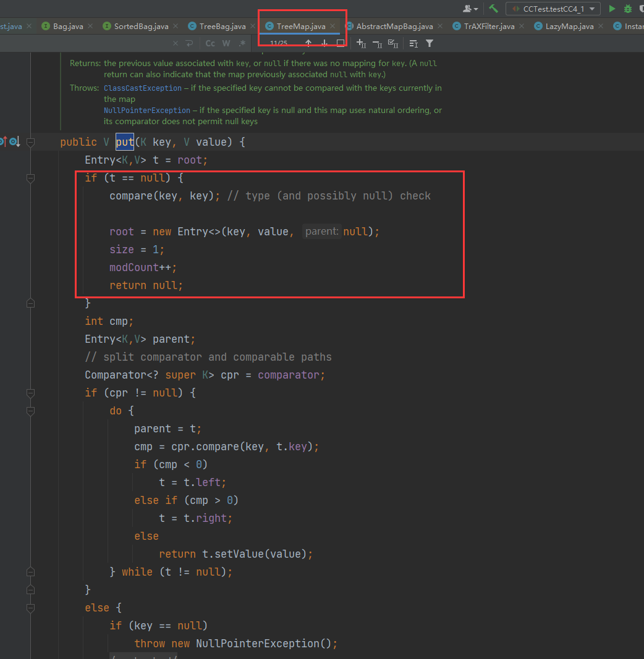Collapse the do loop fold marker
The image size is (644, 659).
pyautogui.click(x=30, y=411)
